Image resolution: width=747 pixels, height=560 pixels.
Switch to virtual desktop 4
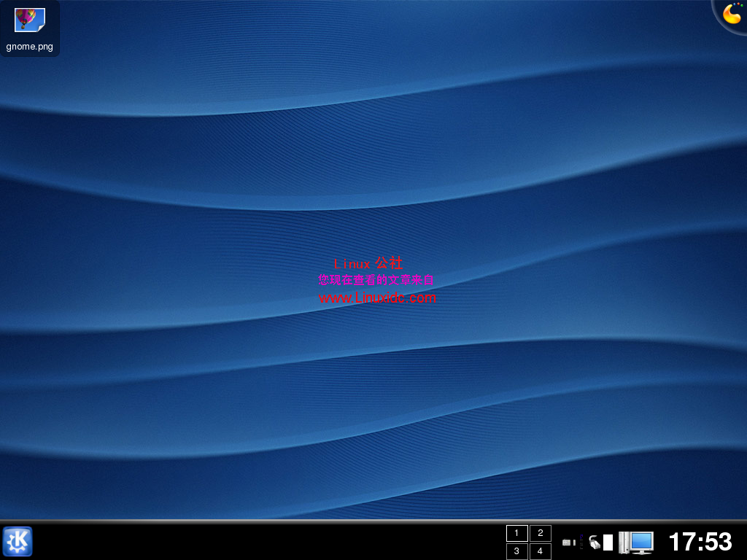click(x=540, y=551)
